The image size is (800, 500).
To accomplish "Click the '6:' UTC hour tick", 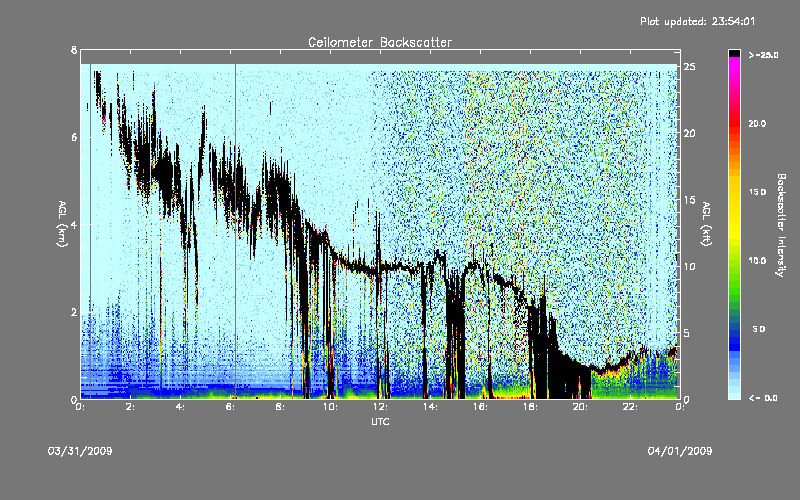I will [x=230, y=407].
